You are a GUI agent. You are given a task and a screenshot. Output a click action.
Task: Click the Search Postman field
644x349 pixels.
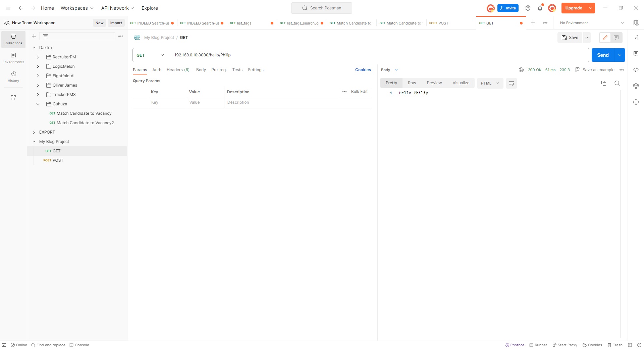322,8
